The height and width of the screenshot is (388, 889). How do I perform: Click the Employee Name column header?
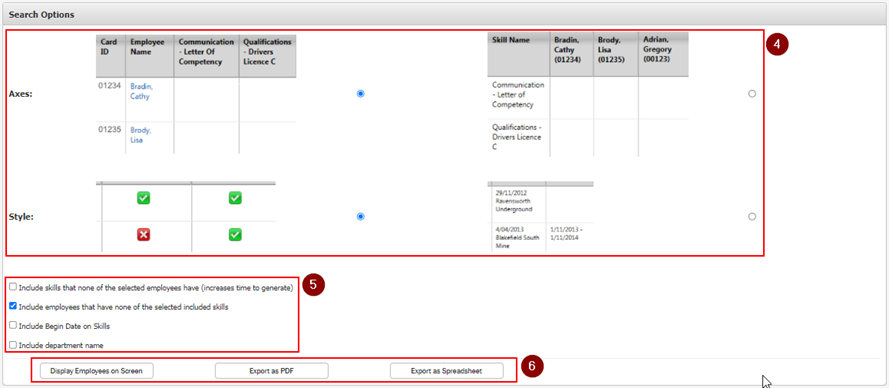[x=150, y=56]
